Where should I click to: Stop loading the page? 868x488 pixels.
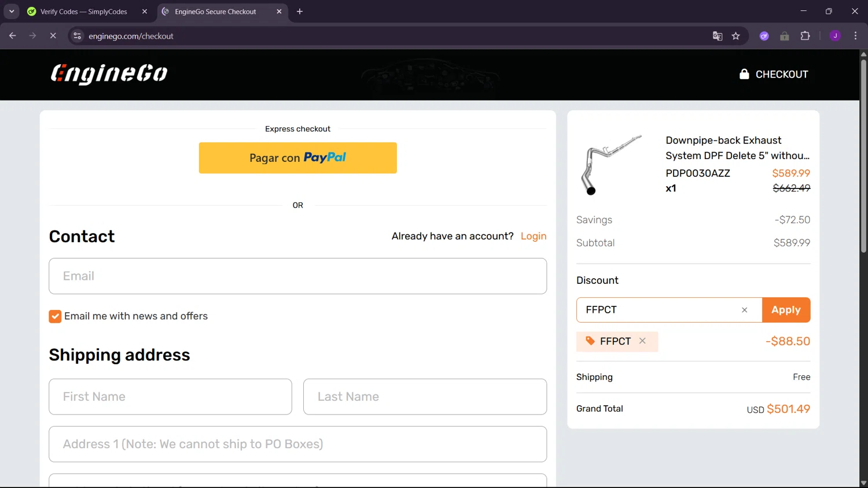click(x=53, y=36)
